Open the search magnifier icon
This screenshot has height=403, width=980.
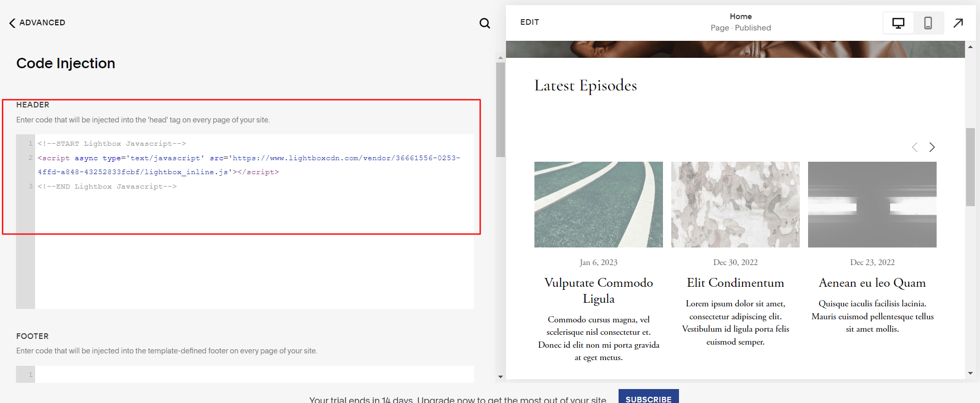pos(484,23)
